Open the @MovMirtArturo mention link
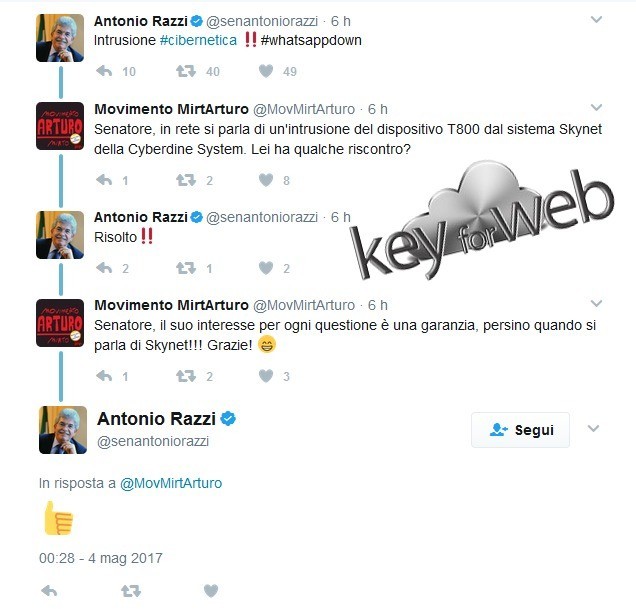This screenshot has height=609, width=636. pos(171,483)
